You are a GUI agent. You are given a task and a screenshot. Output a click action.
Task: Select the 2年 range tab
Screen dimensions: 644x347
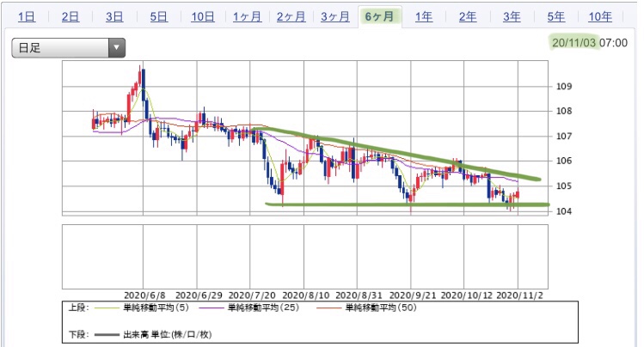(468, 17)
